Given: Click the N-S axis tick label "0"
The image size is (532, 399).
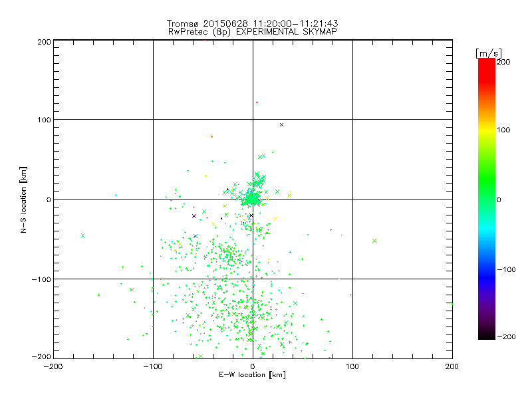Looking at the screenshot, I should [49, 200].
